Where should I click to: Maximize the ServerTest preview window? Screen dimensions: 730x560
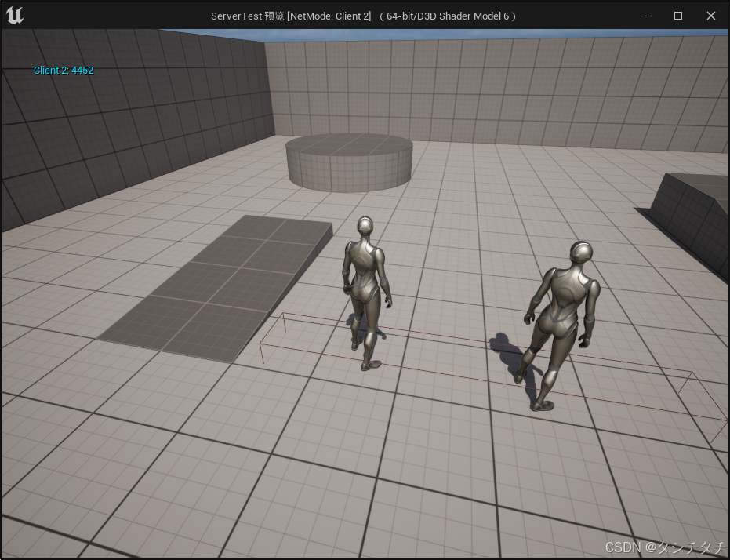point(678,16)
